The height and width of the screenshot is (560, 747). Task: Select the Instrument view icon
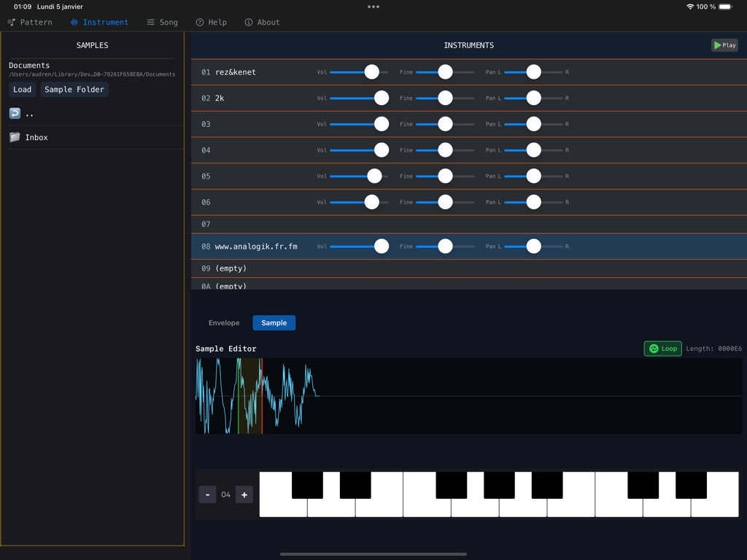tap(74, 22)
